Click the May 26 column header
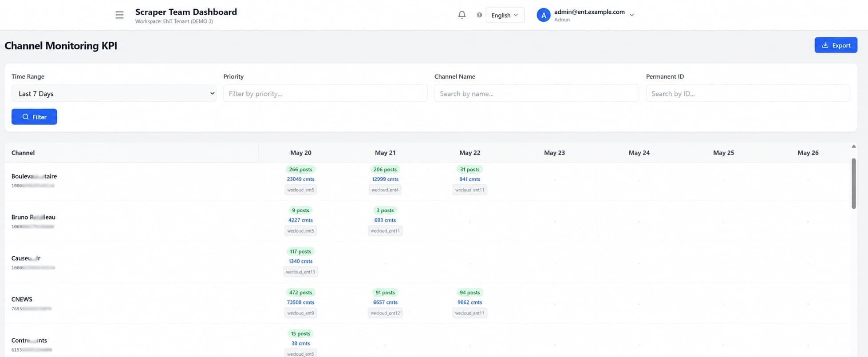This screenshot has width=868, height=357. (x=808, y=153)
